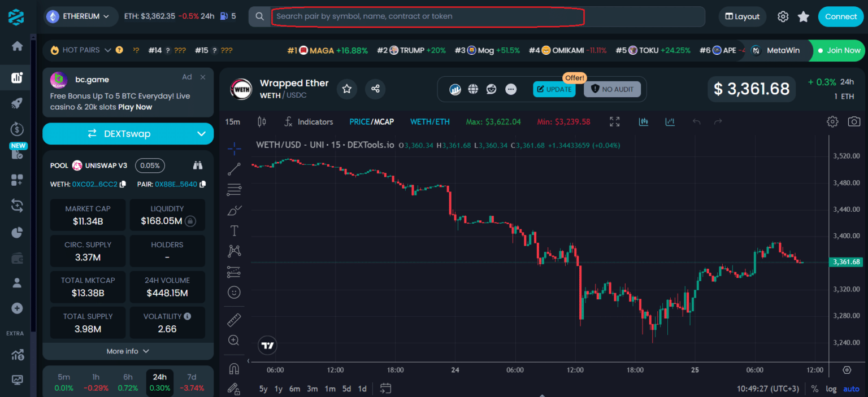Enable log scale on the price axis
The height and width of the screenshot is (397, 868).
coord(831,389)
